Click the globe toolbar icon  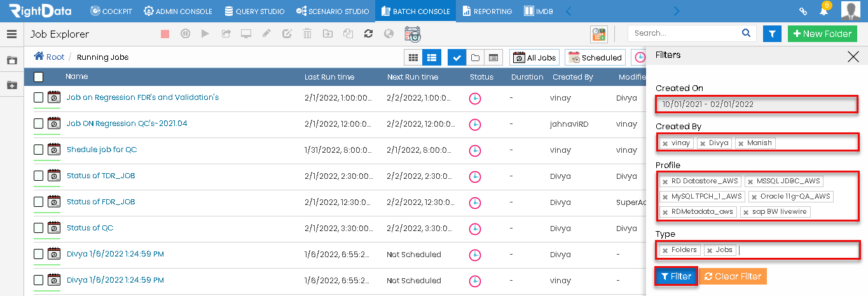(389, 34)
